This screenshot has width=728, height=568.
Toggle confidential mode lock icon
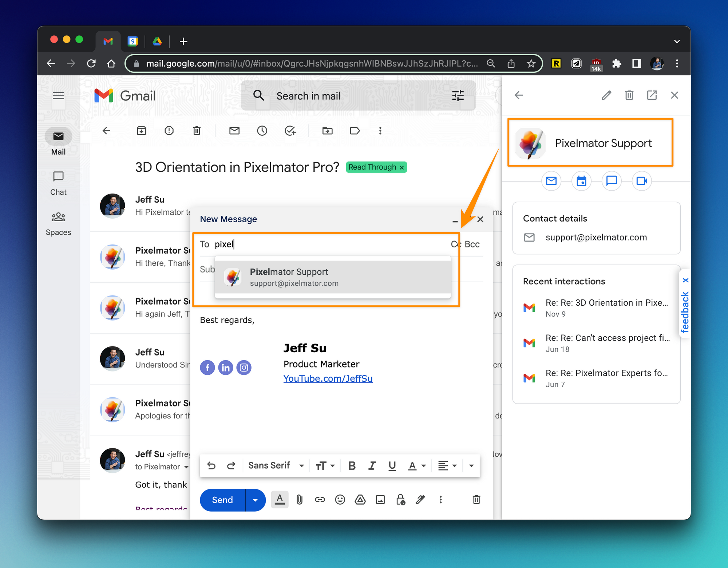(401, 500)
